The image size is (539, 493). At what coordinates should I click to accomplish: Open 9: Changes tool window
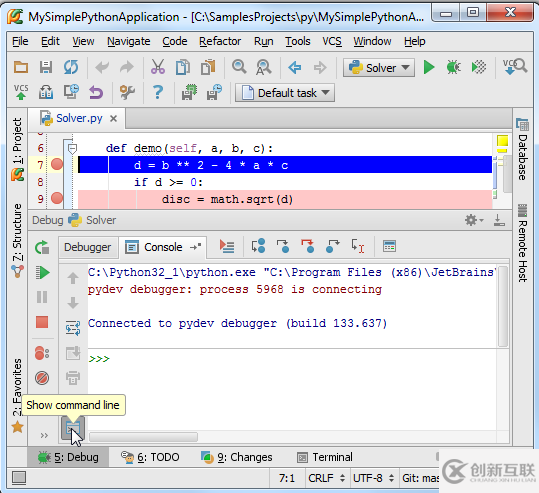pyautogui.click(x=236, y=457)
